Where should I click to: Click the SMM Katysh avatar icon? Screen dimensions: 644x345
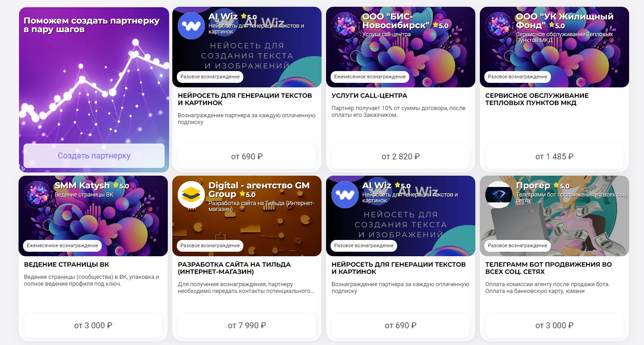coord(38,195)
